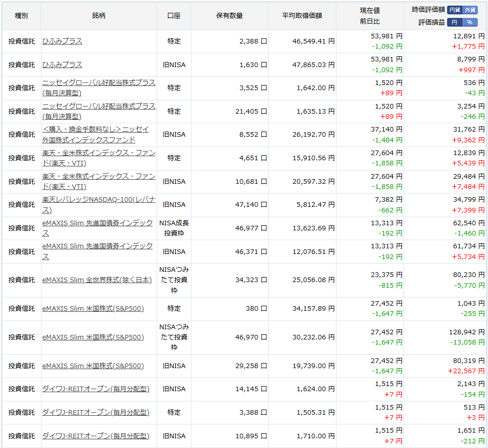Click the 保有数量 column header
Image resolution: width=488 pixels, height=448 pixels.
click(229, 16)
